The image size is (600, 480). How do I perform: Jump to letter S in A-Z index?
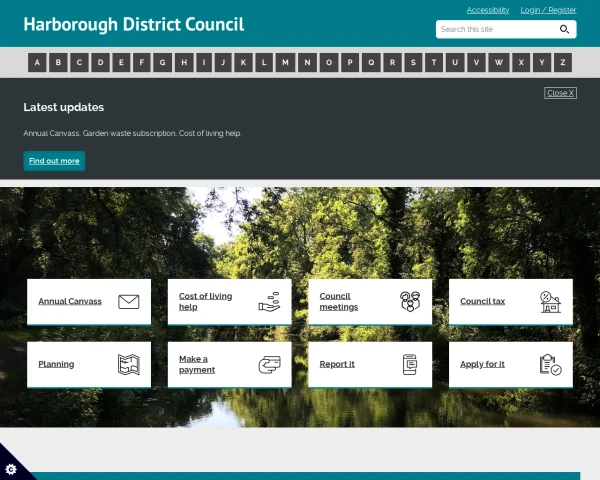413,62
